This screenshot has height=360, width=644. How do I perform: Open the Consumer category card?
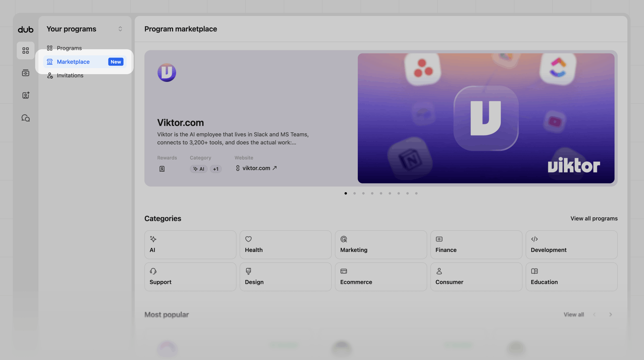[476, 277]
